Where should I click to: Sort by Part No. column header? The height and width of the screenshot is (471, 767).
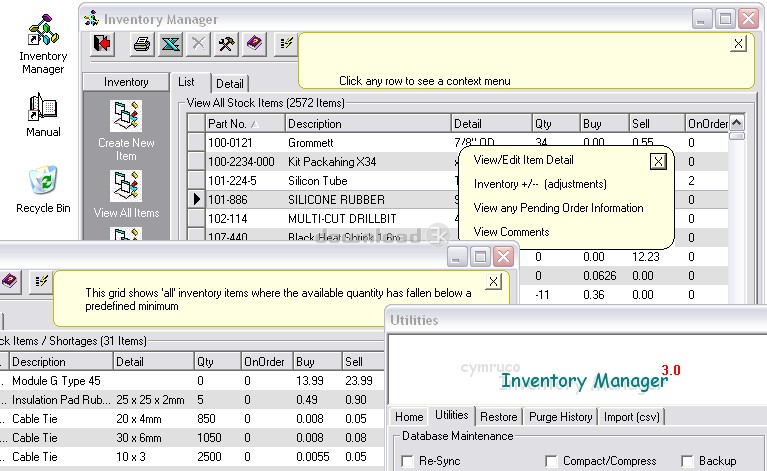(x=245, y=124)
